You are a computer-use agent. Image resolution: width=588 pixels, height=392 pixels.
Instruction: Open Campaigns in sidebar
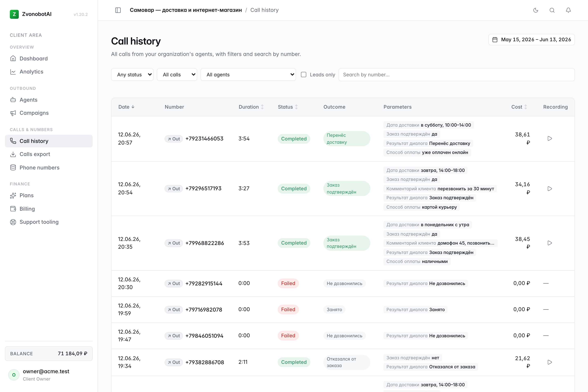pyautogui.click(x=49, y=113)
